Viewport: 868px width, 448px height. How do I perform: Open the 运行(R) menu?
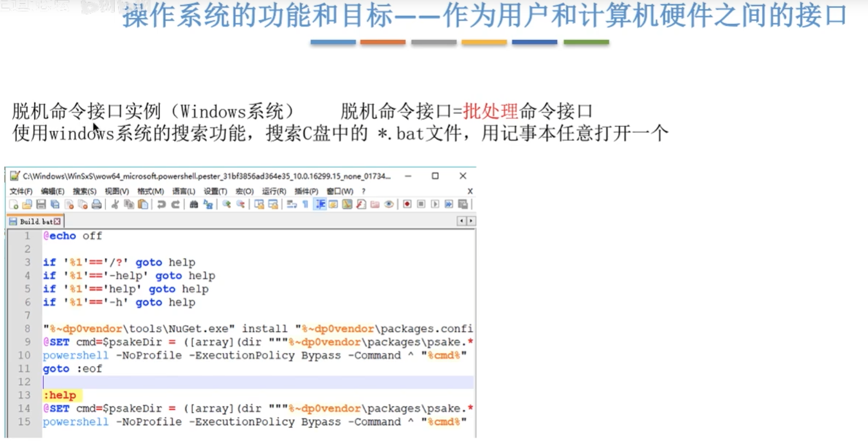[274, 191]
